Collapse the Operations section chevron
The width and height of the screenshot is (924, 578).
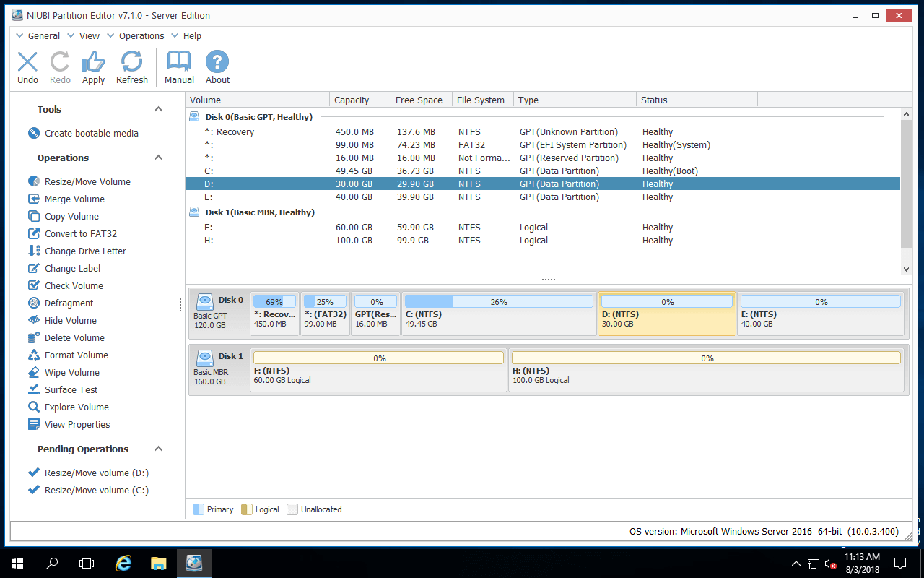(x=159, y=158)
